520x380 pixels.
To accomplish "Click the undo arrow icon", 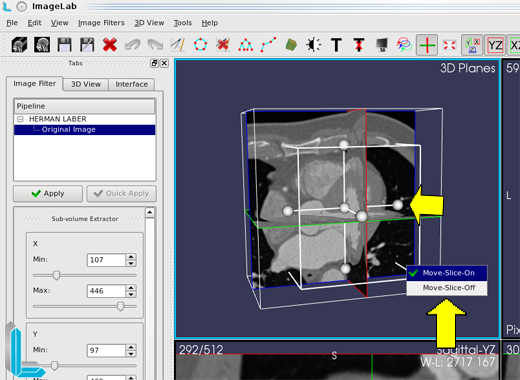I will [x=132, y=45].
